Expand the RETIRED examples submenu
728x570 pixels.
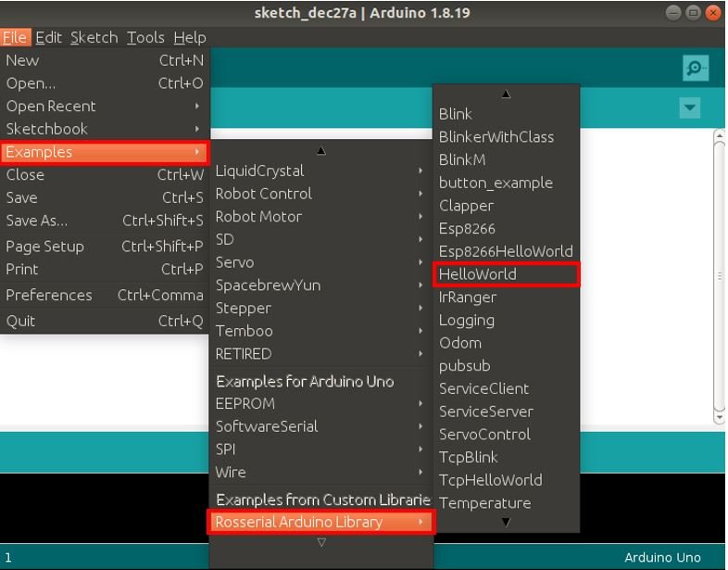click(320, 354)
